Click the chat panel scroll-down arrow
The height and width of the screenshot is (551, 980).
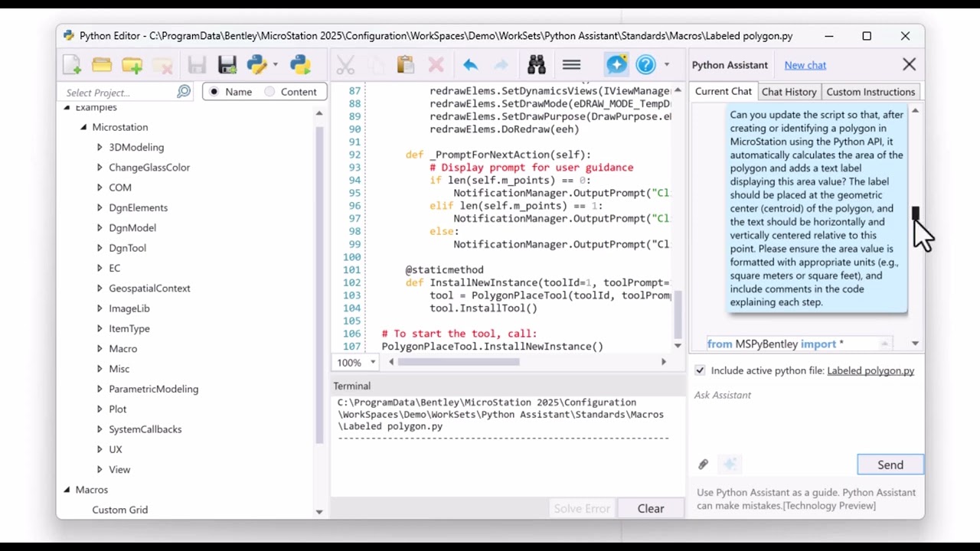coord(915,344)
